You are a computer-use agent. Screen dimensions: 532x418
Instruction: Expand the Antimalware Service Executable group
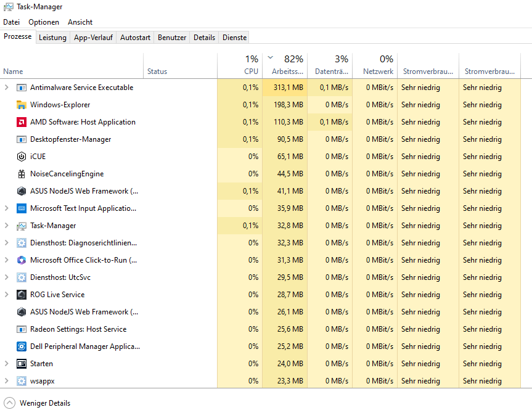(x=6, y=88)
